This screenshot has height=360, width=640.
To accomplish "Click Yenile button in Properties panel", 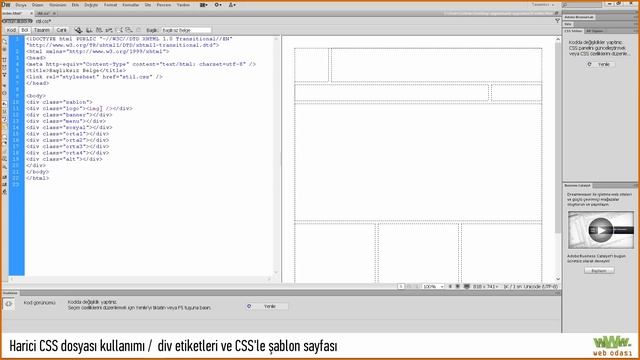I will click(268, 306).
